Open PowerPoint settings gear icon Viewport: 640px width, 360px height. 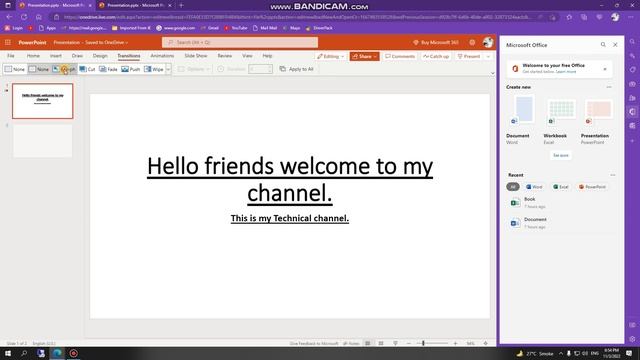(472, 42)
